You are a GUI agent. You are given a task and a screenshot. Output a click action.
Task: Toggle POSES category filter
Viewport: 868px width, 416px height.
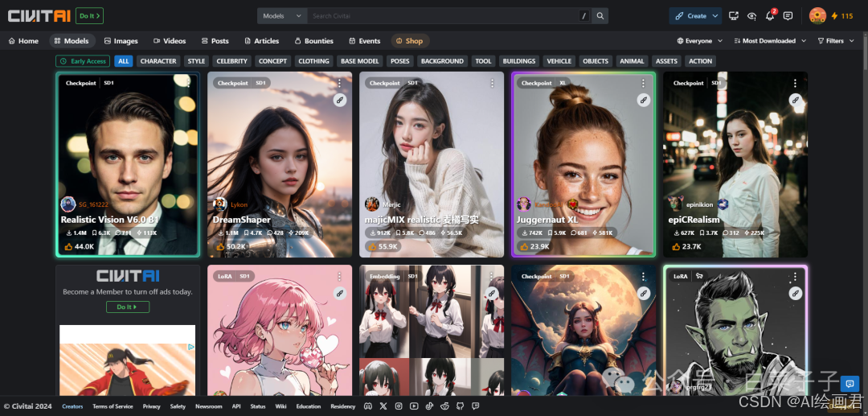point(399,61)
